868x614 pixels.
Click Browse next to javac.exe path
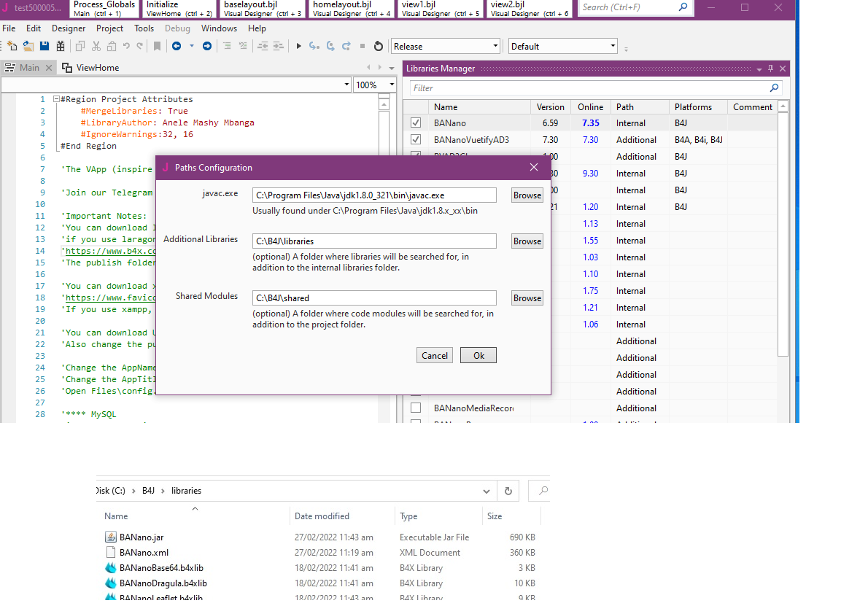click(x=527, y=195)
